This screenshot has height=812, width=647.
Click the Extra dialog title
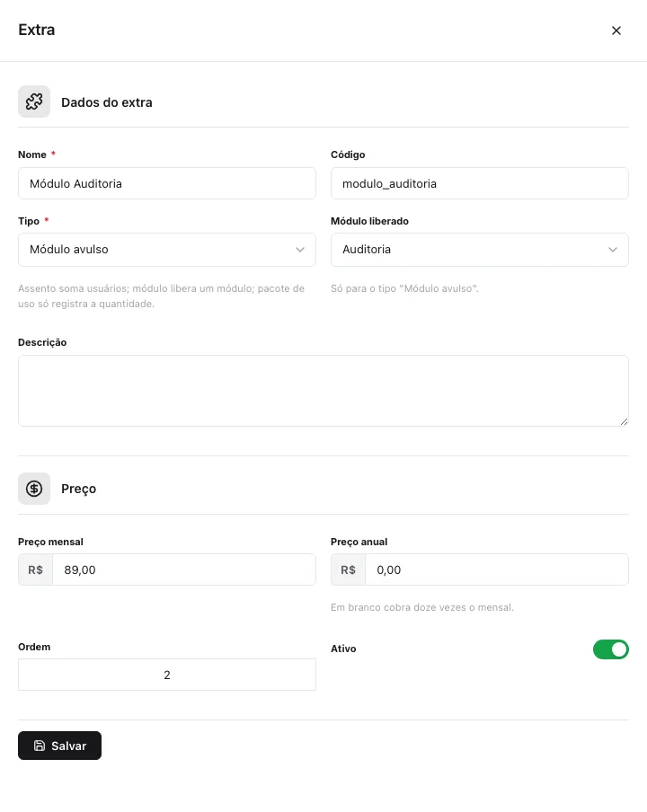click(36, 30)
